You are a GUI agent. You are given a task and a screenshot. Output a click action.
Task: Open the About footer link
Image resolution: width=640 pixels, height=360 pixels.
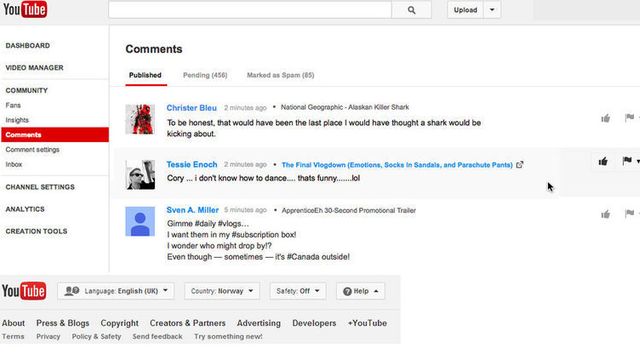(x=13, y=323)
